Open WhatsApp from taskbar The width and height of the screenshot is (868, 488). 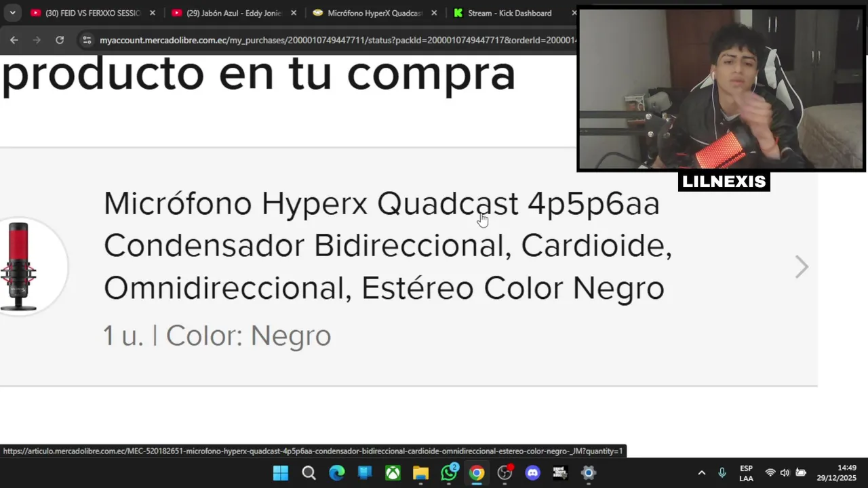[449, 472]
